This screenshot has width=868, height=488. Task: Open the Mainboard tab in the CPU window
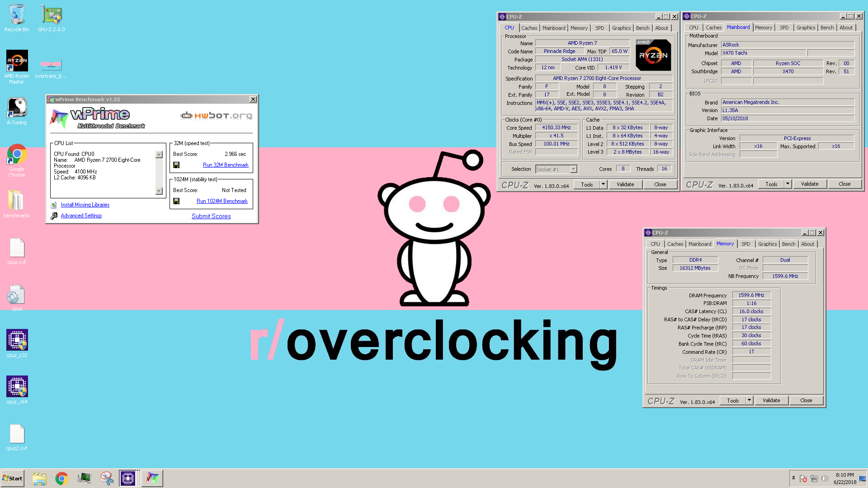(554, 28)
